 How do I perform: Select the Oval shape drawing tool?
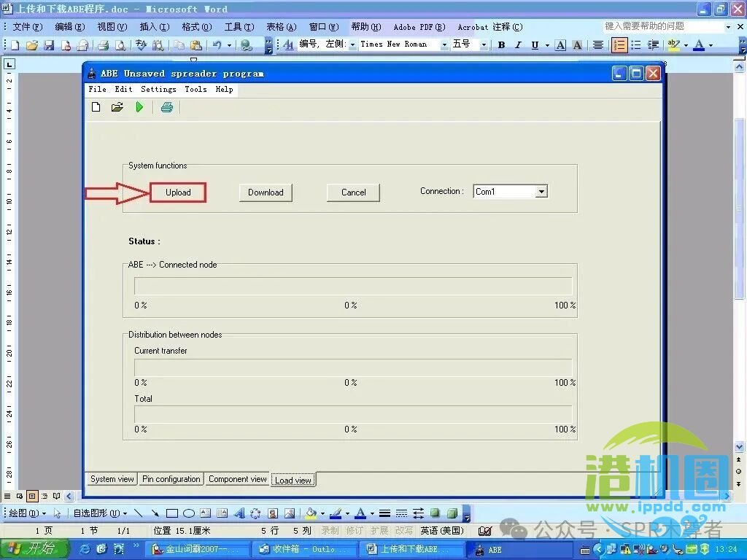click(x=188, y=513)
